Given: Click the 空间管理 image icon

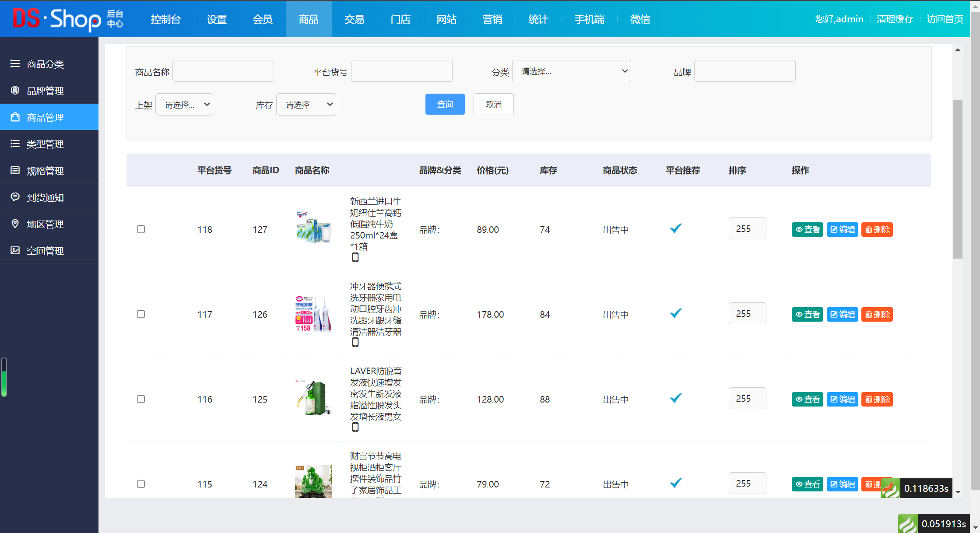Looking at the screenshot, I should 15,250.
